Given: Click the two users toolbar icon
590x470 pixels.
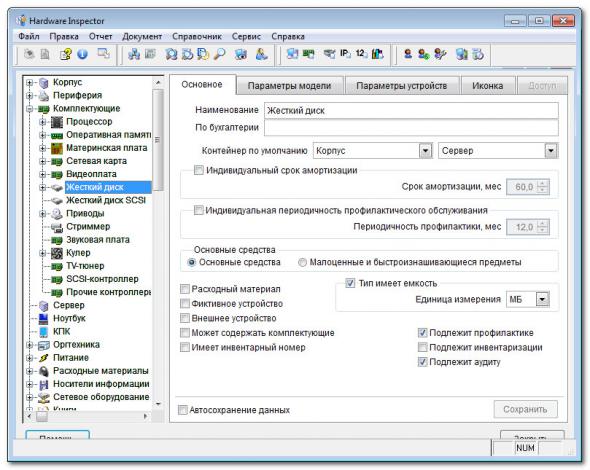Looking at the screenshot, I should tap(424, 55).
